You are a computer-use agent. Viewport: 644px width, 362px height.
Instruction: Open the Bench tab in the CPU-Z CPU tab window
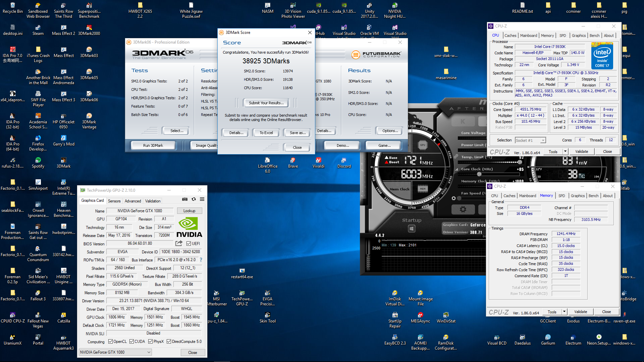pyautogui.click(x=594, y=36)
